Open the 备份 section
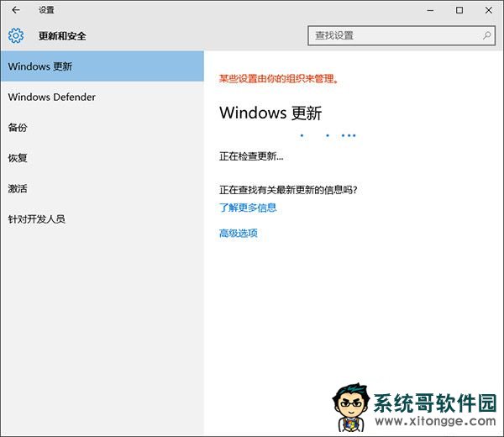The width and height of the screenshot is (504, 437). (x=102, y=128)
